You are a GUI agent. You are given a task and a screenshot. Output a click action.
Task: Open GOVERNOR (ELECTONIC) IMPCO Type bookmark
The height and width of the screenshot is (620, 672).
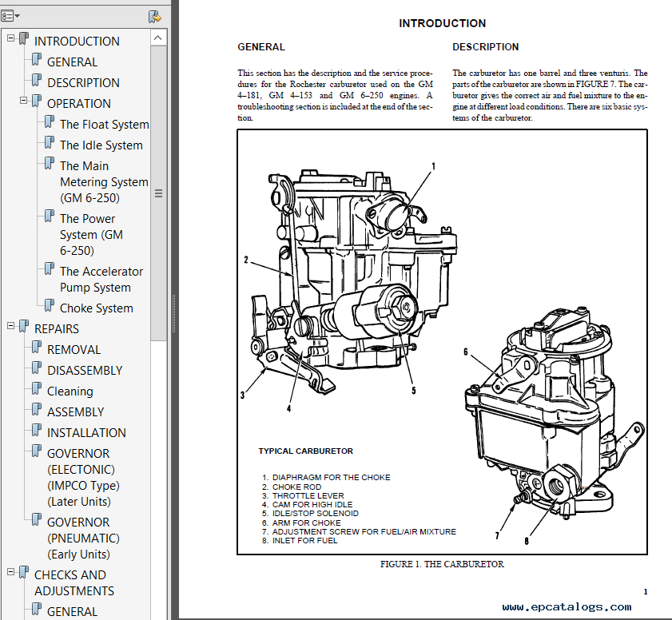point(83,477)
